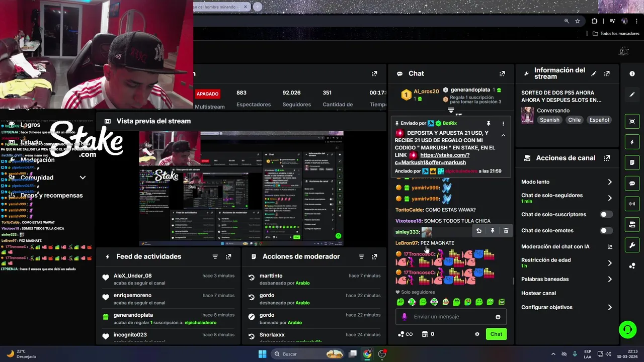Filter the Feed de actividades

coord(215,256)
